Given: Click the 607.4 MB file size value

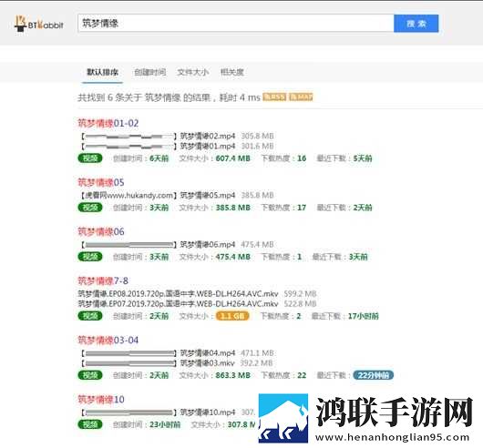Looking at the screenshot, I should [233, 158].
